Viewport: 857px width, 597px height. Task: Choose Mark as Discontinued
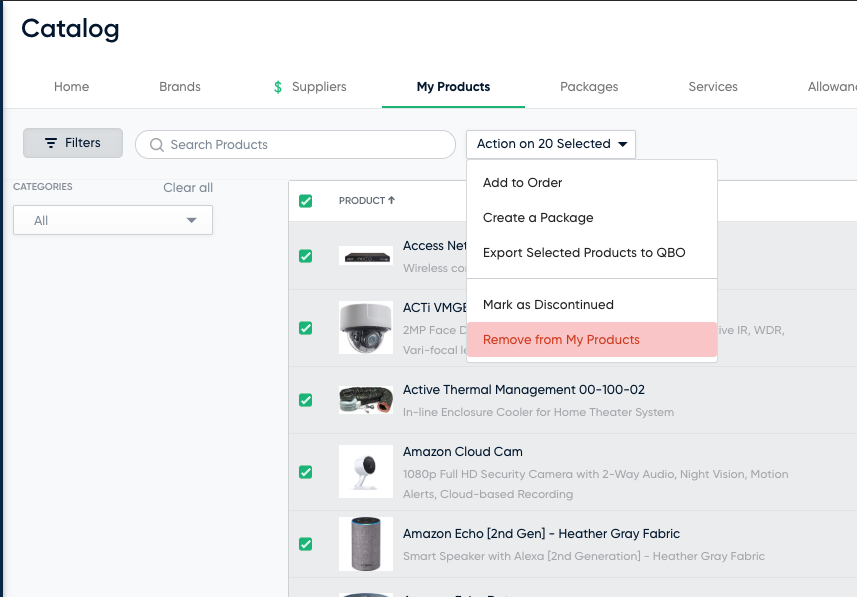click(x=592, y=305)
